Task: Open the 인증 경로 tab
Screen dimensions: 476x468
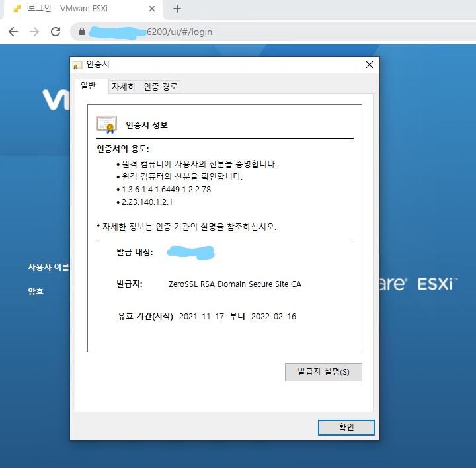Action: pyautogui.click(x=161, y=87)
